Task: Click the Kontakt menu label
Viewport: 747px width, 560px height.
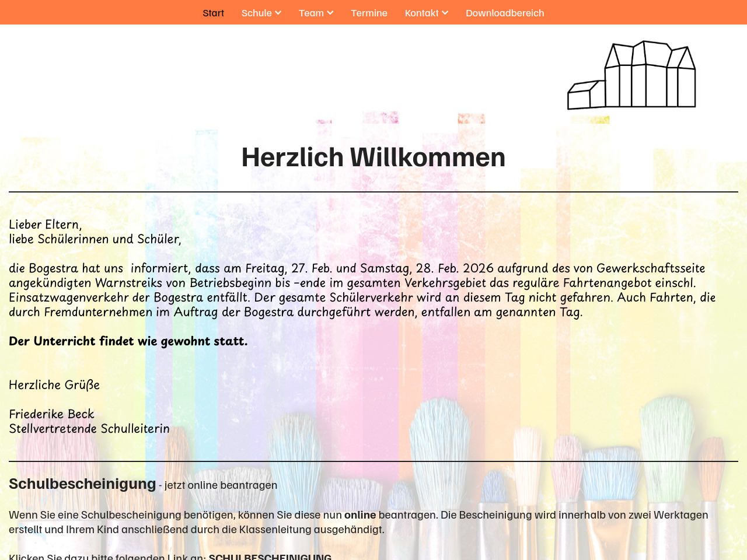Action: click(x=421, y=13)
